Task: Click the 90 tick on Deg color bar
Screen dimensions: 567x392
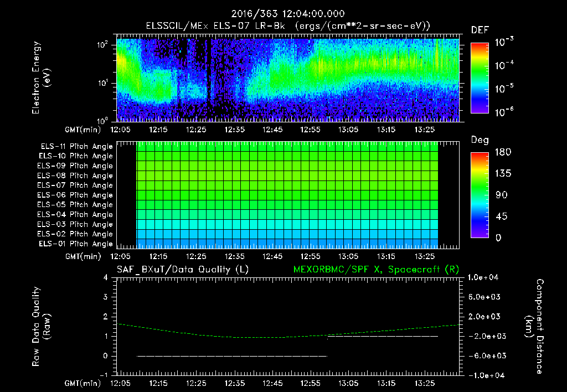Action: pos(502,195)
